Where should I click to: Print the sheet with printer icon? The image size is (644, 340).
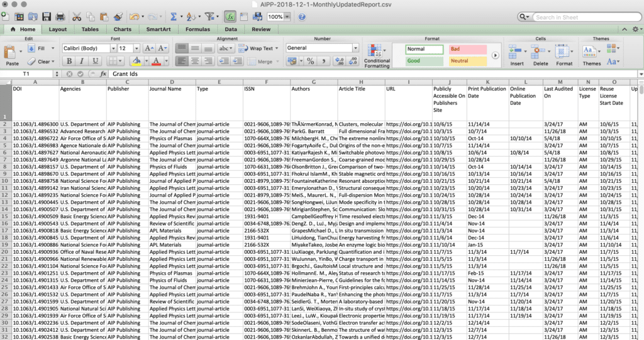(60, 17)
